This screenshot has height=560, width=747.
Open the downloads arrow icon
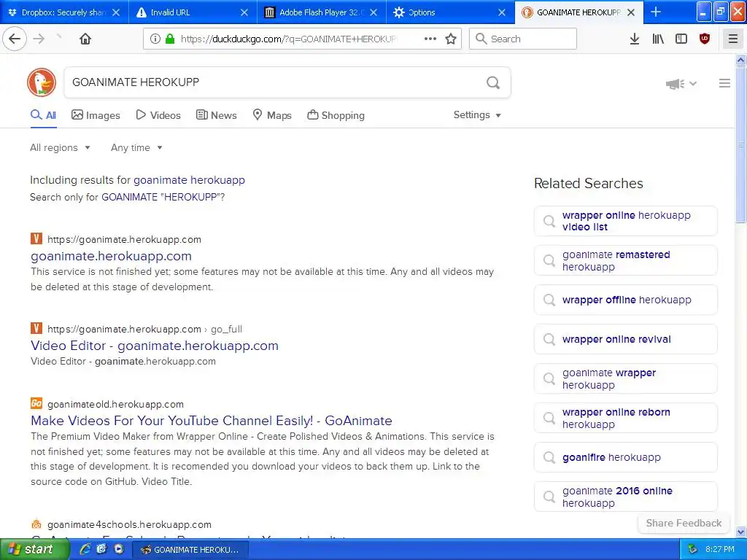(x=635, y=39)
